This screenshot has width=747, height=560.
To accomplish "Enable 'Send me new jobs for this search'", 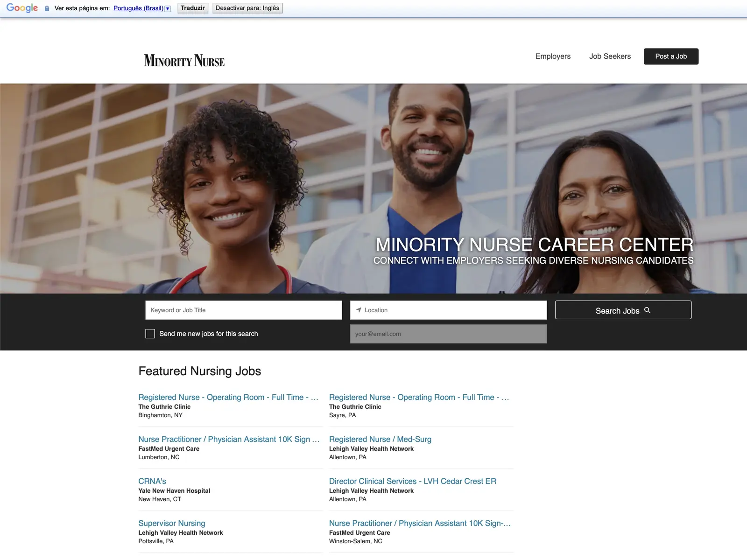I will [150, 334].
